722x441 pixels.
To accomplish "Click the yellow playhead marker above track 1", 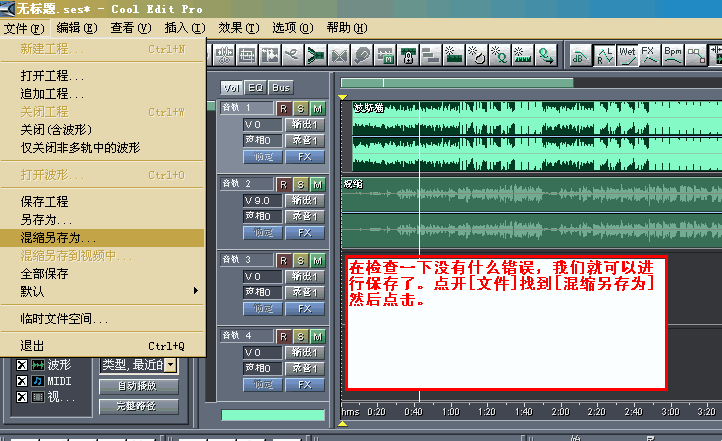I will point(343,97).
